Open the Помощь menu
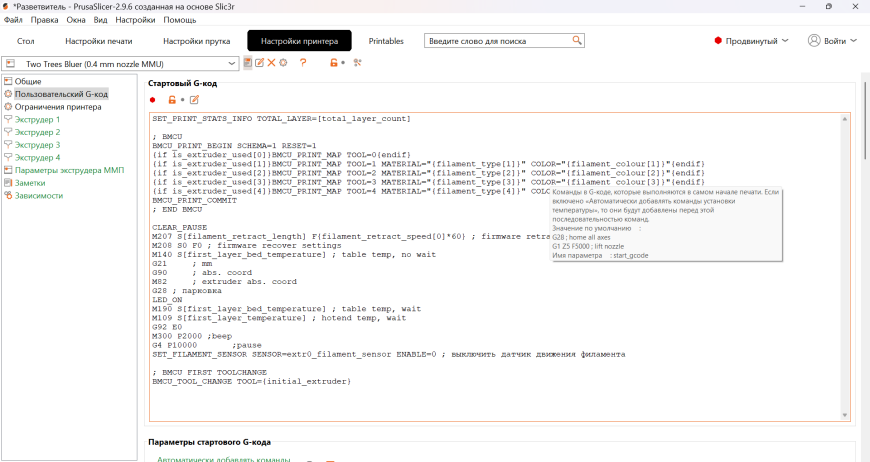This screenshot has width=870, height=462. pyautogui.click(x=180, y=19)
